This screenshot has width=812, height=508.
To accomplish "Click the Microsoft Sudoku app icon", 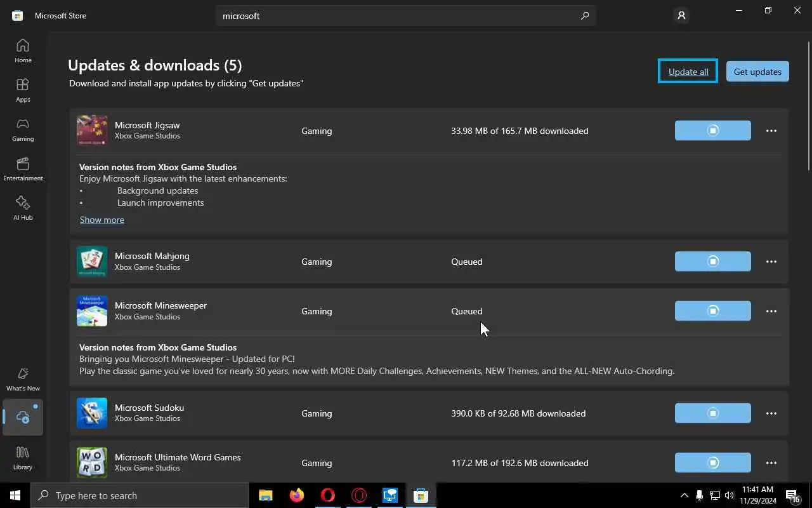I will (92, 413).
